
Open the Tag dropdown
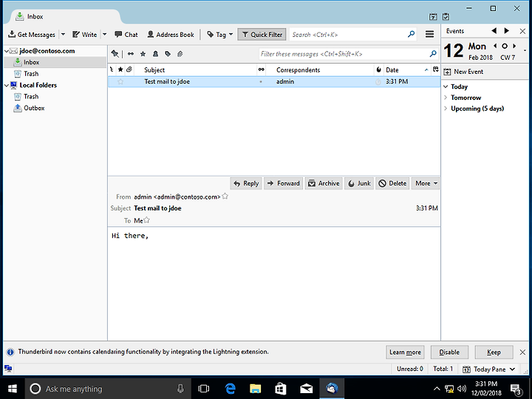[220, 34]
